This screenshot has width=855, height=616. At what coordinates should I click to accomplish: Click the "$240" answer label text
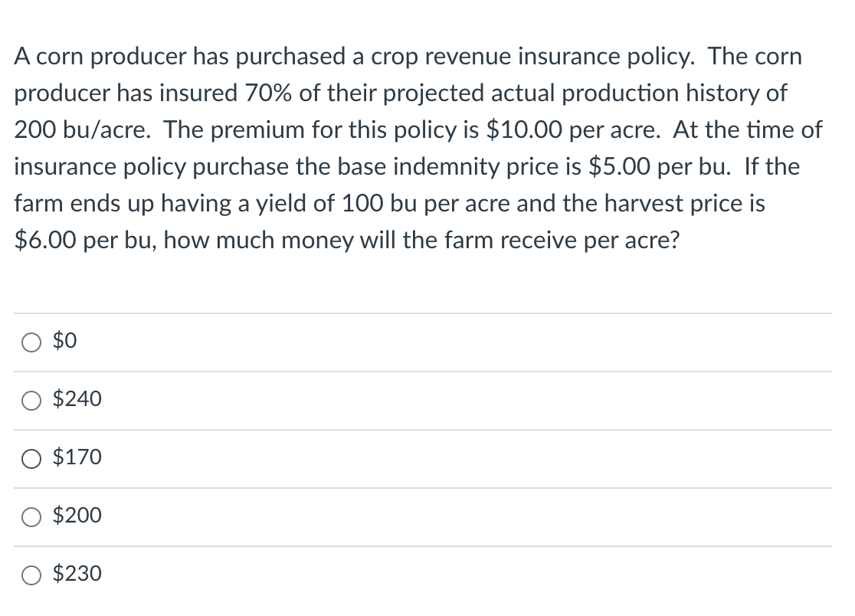tap(77, 399)
